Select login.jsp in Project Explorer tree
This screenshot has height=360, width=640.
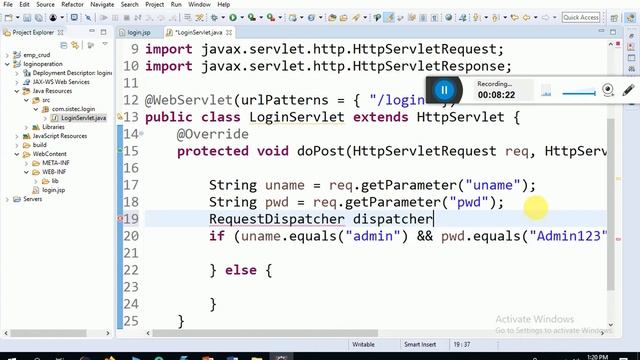(53, 190)
